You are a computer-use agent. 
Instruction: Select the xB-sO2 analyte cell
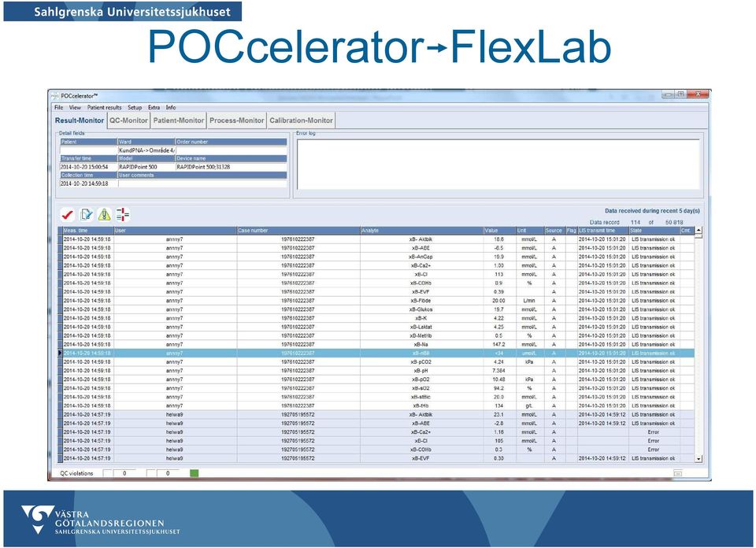421,388
